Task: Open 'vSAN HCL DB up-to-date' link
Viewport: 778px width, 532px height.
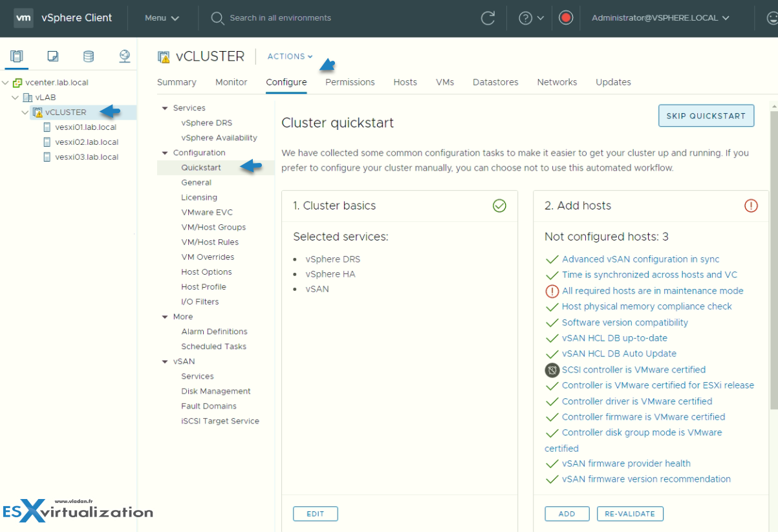Action: (x=614, y=338)
